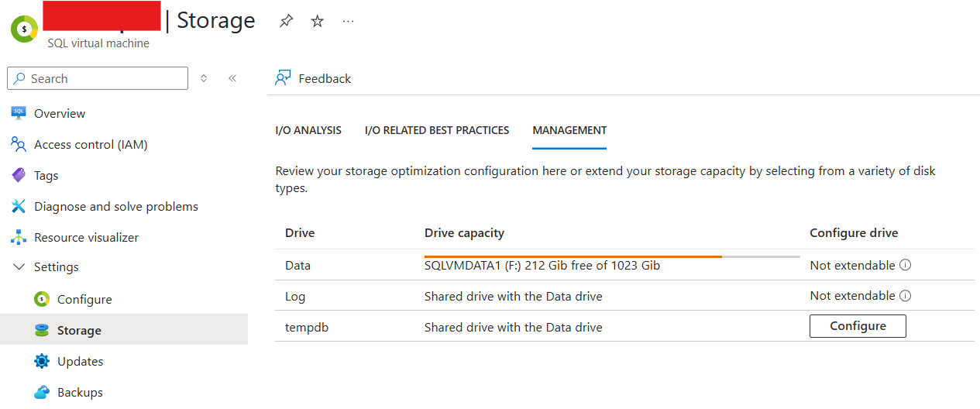980x409 pixels.
Task: Switch to the I/O ANALYSIS tab
Action: [x=308, y=130]
